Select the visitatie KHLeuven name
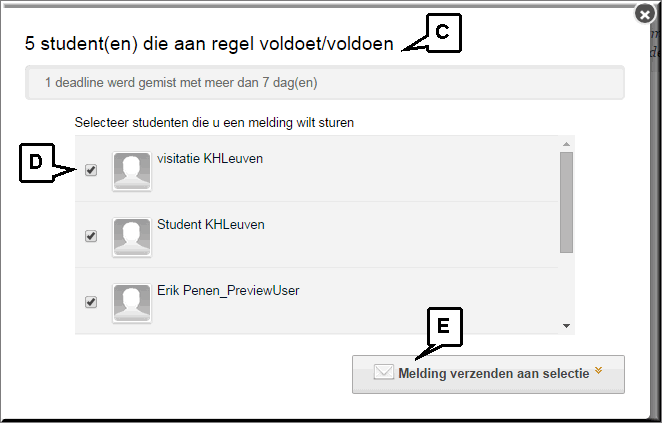Screen dimensions: 662x423 pyautogui.click(x=210, y=159)
